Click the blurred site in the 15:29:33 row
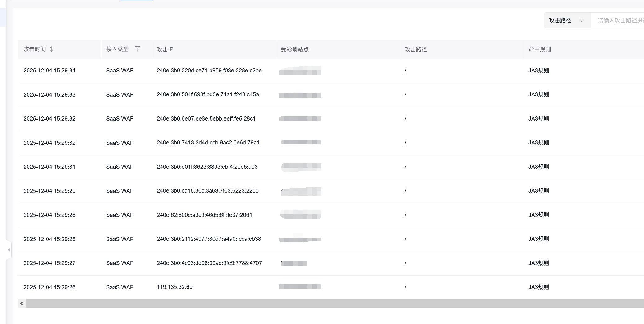644x324 pixels. click(x=300, y=95)
